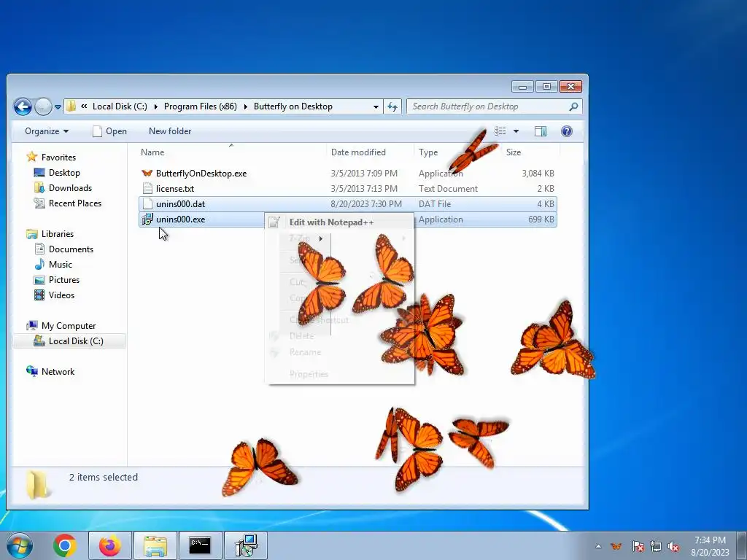Image resolution: width=747 pixels, height=560 pixels.
Task: Launch Firefox from taskbar
Action: (x=109, y=545)
